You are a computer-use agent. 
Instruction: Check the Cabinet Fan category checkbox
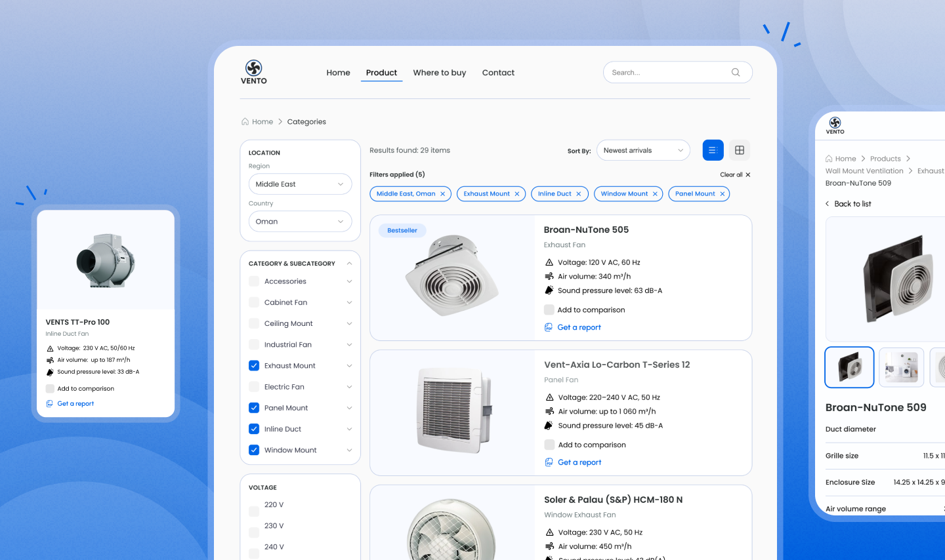(x=254, y=302)
